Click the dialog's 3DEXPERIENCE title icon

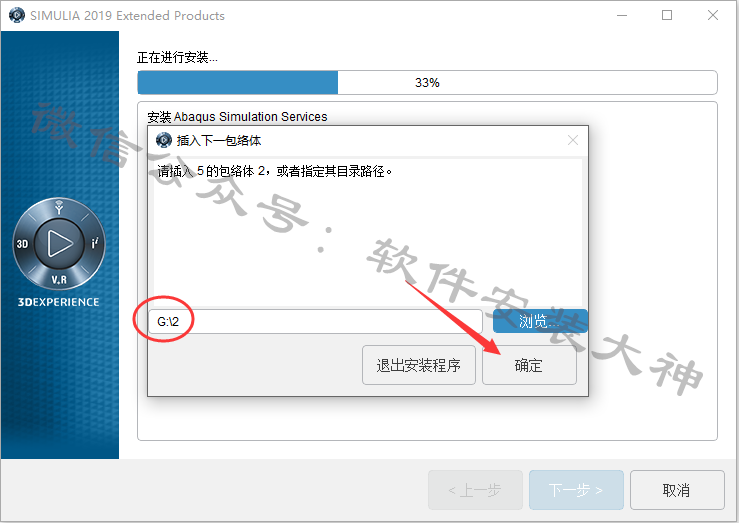pyautogui.click(x=164, y=140)
